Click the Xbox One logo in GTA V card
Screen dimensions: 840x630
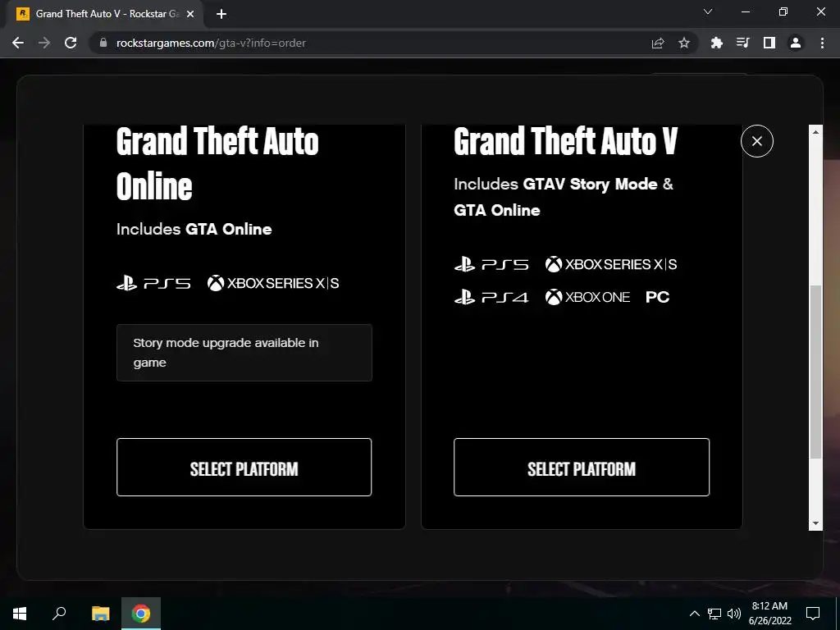click(587, 297)
